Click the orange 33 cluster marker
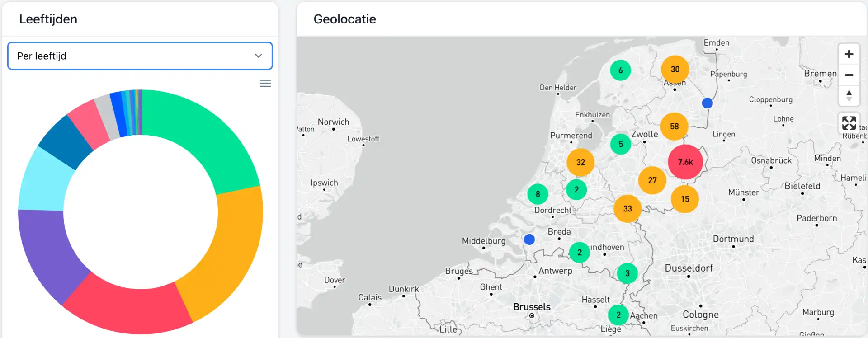Image resolution: width=868 pixels, height=338 pixels. [627, 208]
